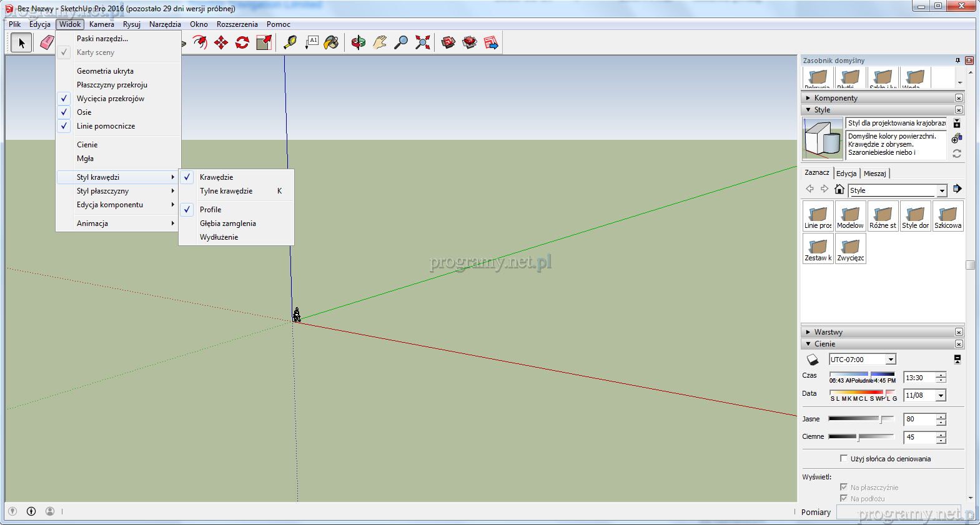This screenshot has width=980, height=525.
Task: Click the home icon in Style browser
Action: [x=839, y=190]
